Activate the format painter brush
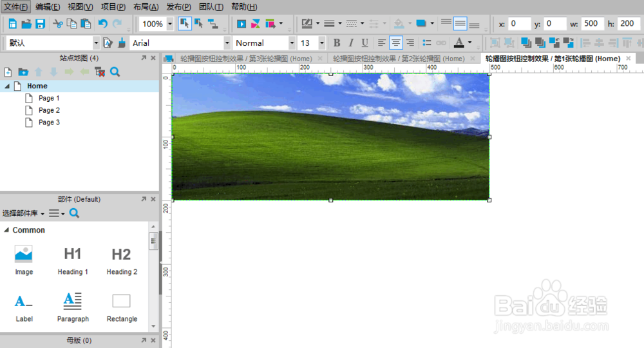 [122, 43]
